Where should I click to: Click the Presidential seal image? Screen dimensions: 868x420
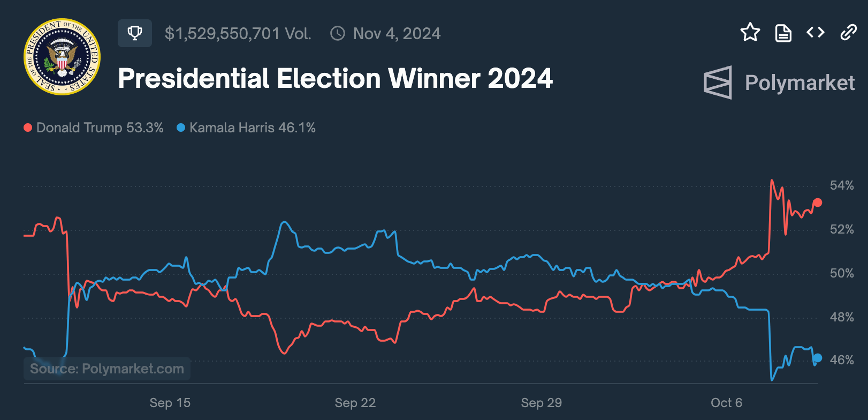tap(62, 57)
